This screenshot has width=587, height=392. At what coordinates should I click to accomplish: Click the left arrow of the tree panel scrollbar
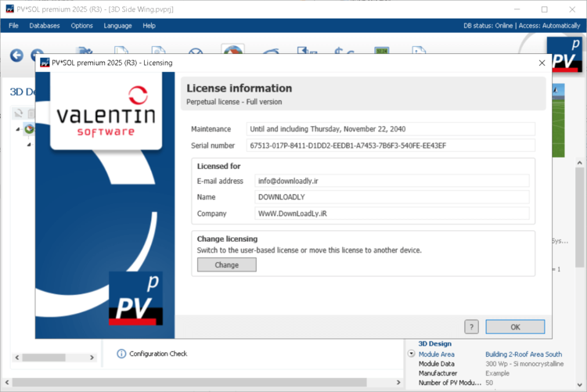coord(17,358)
